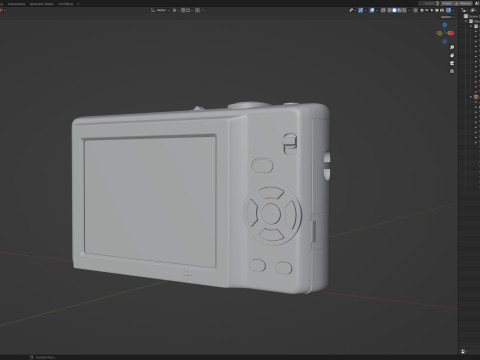Click red X axis on navigation gizmo
480x360 pixels.
click(x=451, y=33)
